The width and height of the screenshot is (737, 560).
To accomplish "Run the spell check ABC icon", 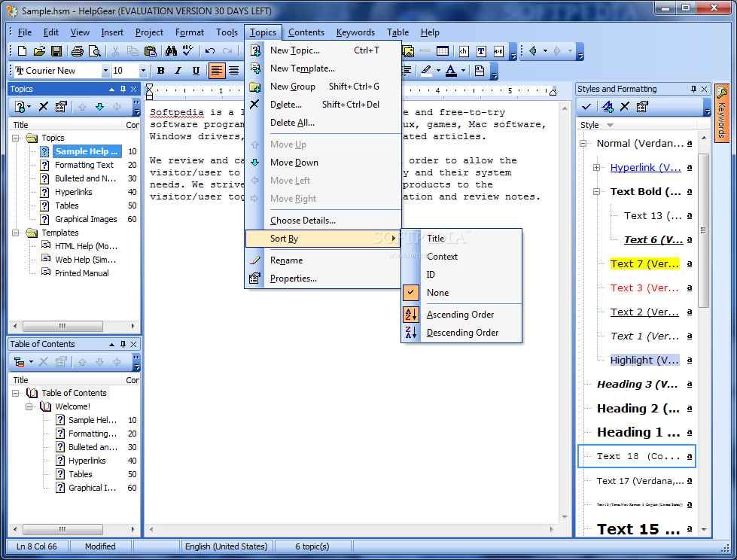I will [x=187, y=51].
